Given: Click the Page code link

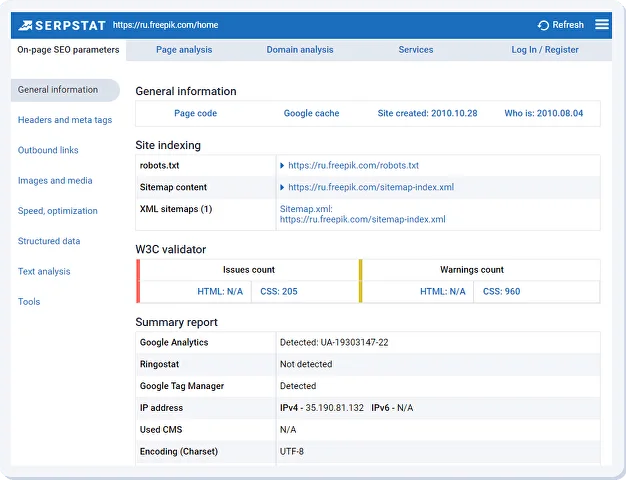Looking at the screenshot, I should [196, 113].
